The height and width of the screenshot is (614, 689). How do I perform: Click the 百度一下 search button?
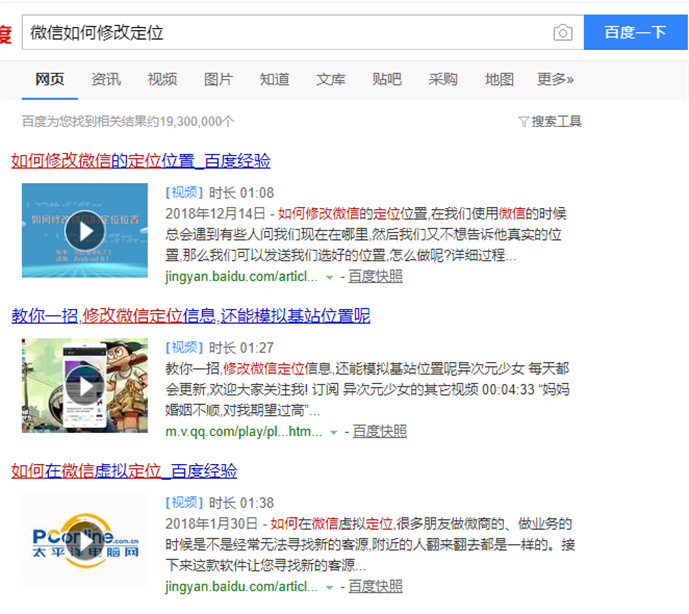[635, 32]
